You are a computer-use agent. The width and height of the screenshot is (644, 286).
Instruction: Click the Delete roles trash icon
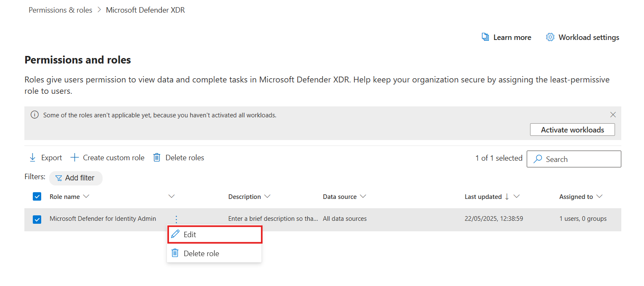coord(156,157)
